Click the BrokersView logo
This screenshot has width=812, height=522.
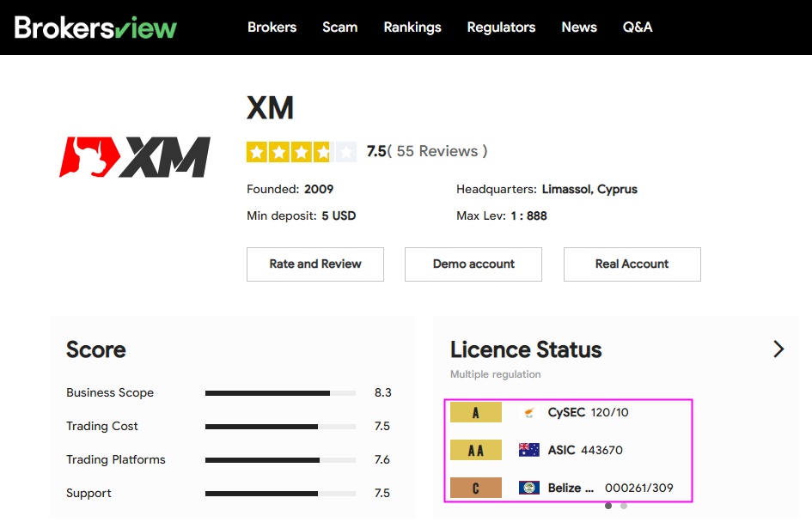tap(95, 27)
